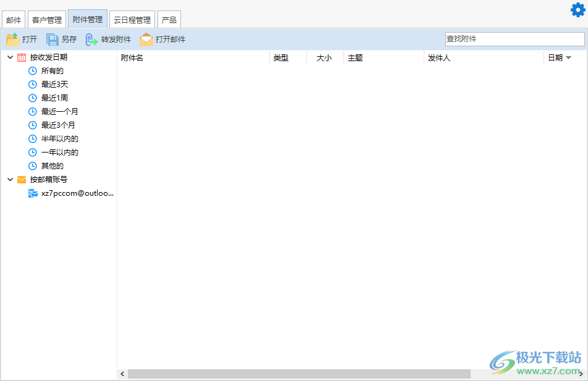Select the Save As (另存) toolbar icon

52,39
